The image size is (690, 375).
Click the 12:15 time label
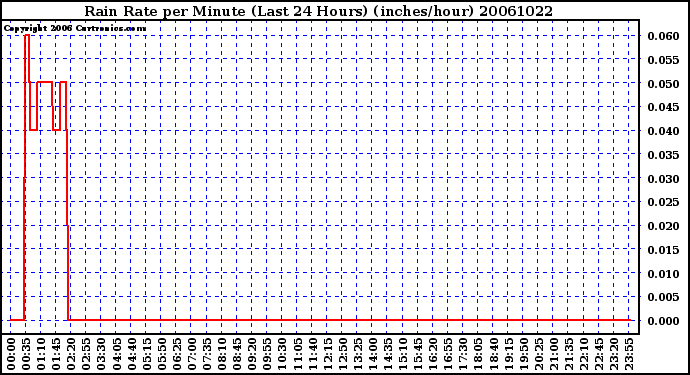[327, 354]
